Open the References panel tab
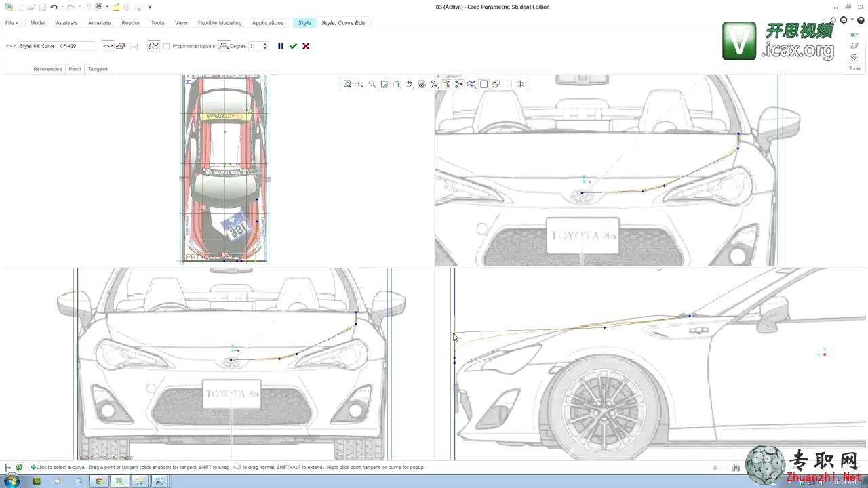 tap(47, 69)
